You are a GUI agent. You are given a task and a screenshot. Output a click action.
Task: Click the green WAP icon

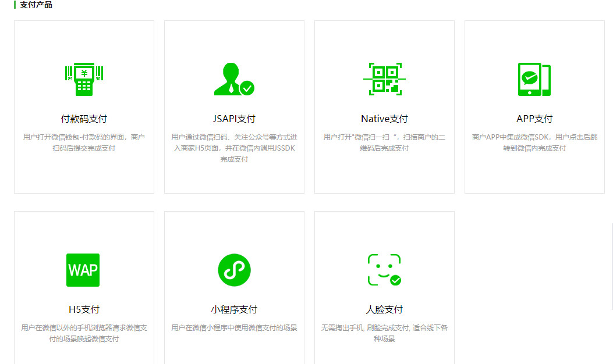point(83,270)
